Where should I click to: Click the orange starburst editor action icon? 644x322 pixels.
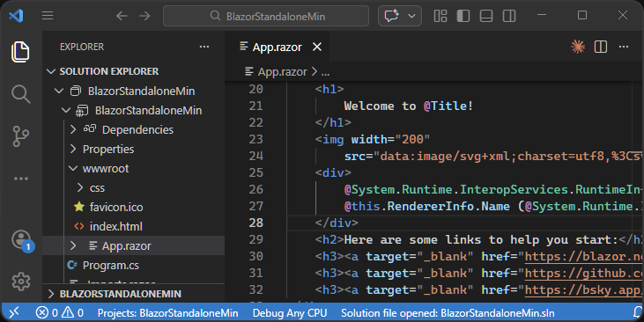[x=578, y=47]
